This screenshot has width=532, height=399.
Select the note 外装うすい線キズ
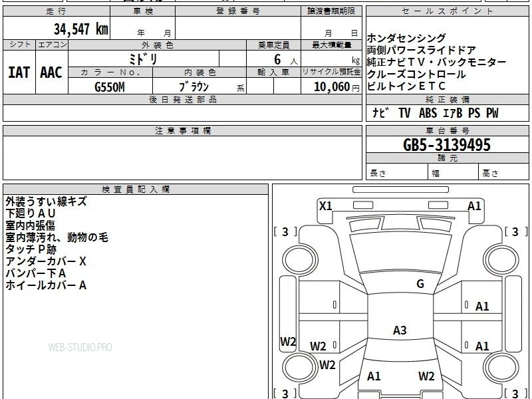46,201
